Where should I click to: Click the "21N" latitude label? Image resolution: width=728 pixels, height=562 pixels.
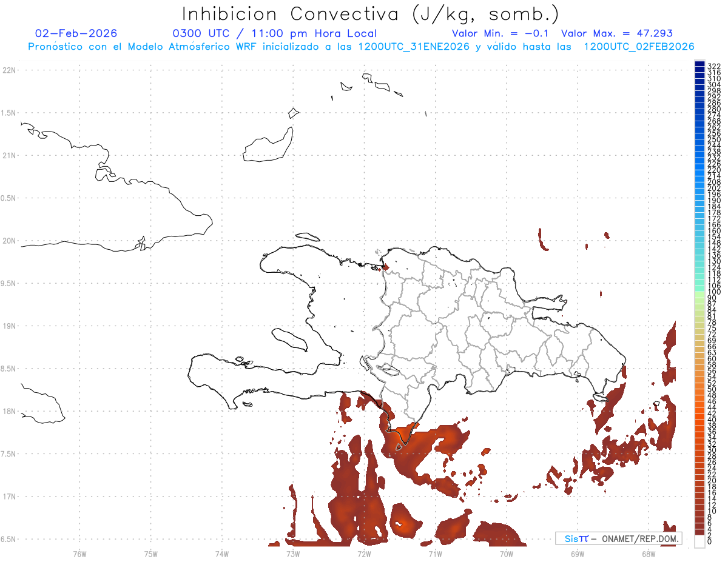pos(8,155)
